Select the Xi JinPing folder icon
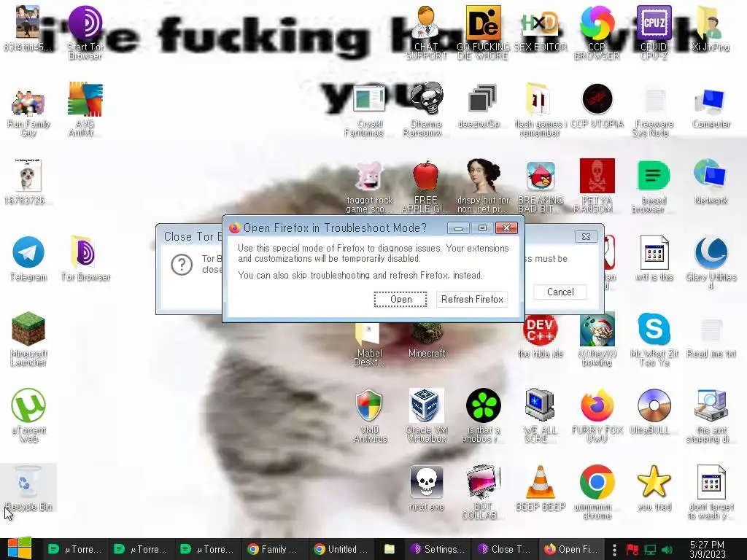Image resolution: width=747 pixels, height=560 pixels. 711,28
